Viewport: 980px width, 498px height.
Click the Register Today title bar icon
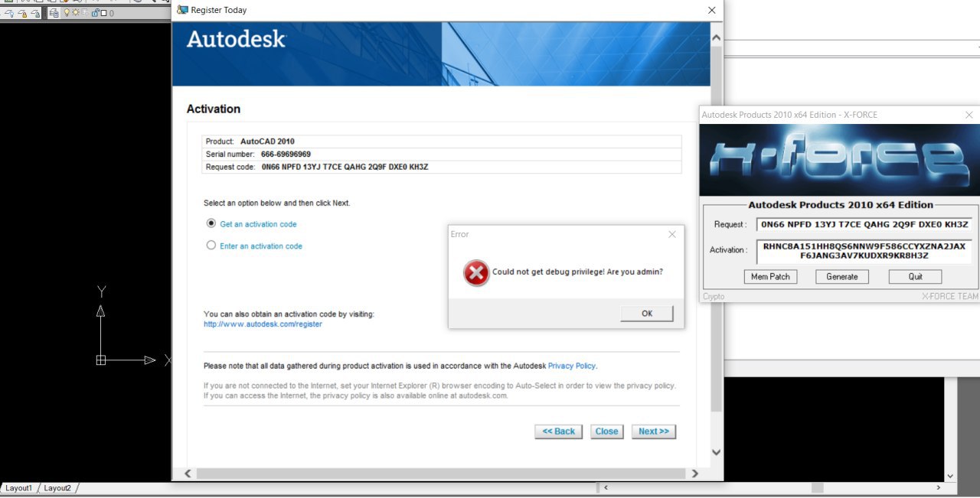coord(182,10)
